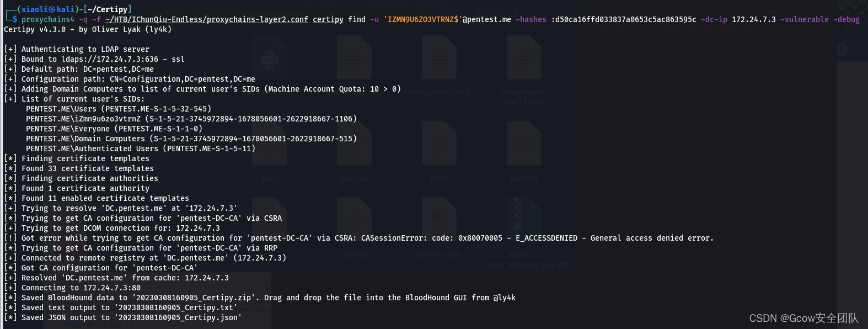Click the 'Found 33 certificate templates' line
Screen dimensions: 868x329
pos(79,168)
